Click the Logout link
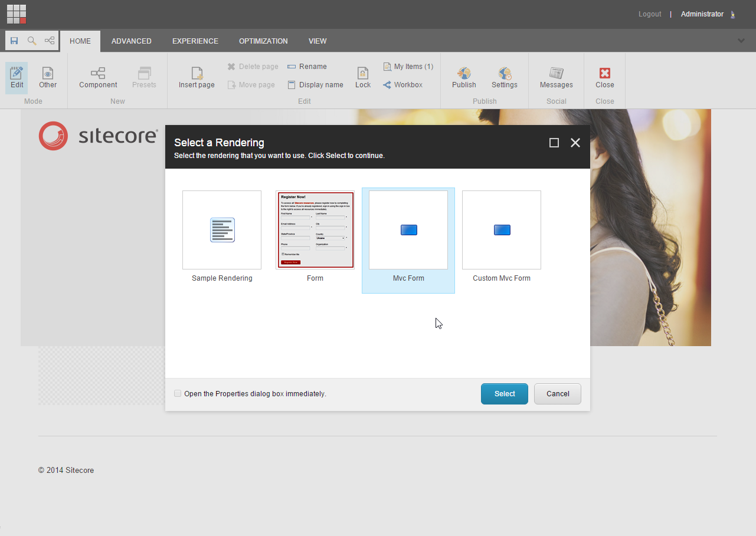 649,14
